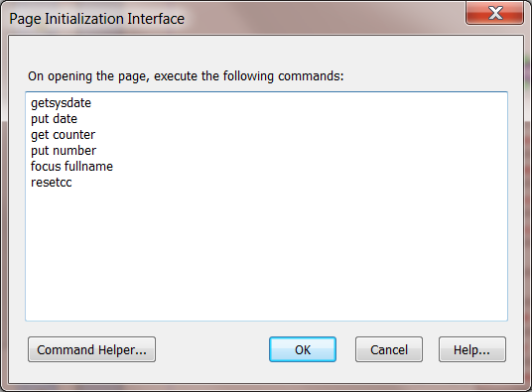This screenshot has height=392, width=532.
Task: Click the 'put date' command line
Action: 54,119
